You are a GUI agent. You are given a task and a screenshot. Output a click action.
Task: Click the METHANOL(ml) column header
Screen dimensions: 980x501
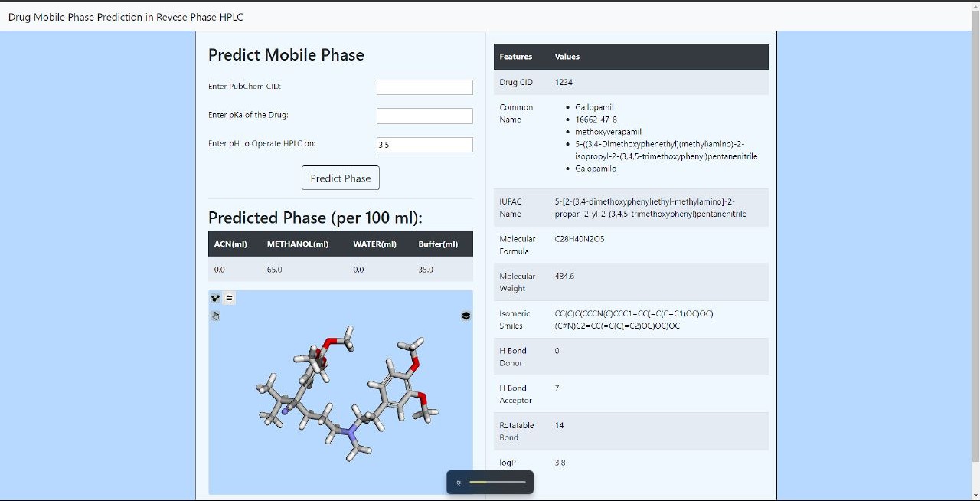point(298,244)
